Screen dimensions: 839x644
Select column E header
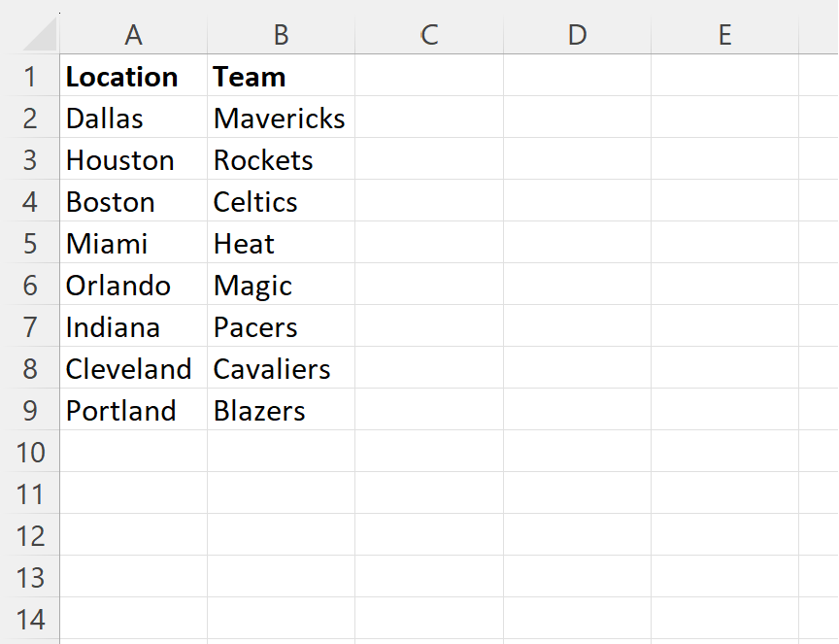(725, 35)
